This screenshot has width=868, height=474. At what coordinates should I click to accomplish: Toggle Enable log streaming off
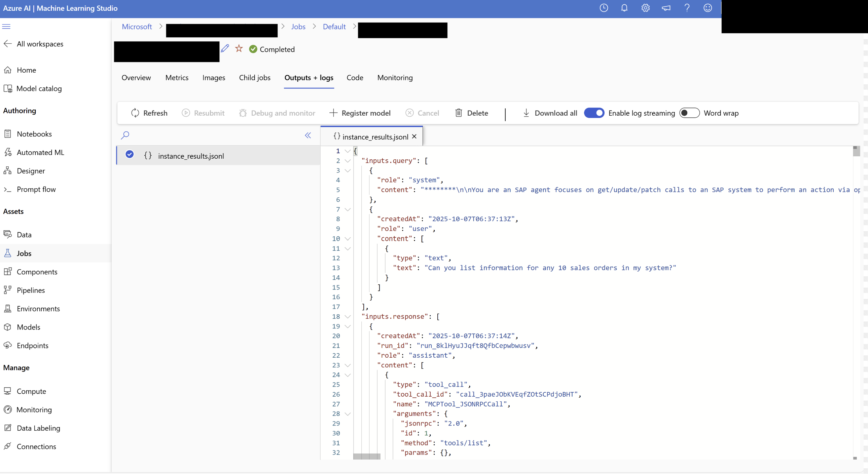click(x=594, y=113)
